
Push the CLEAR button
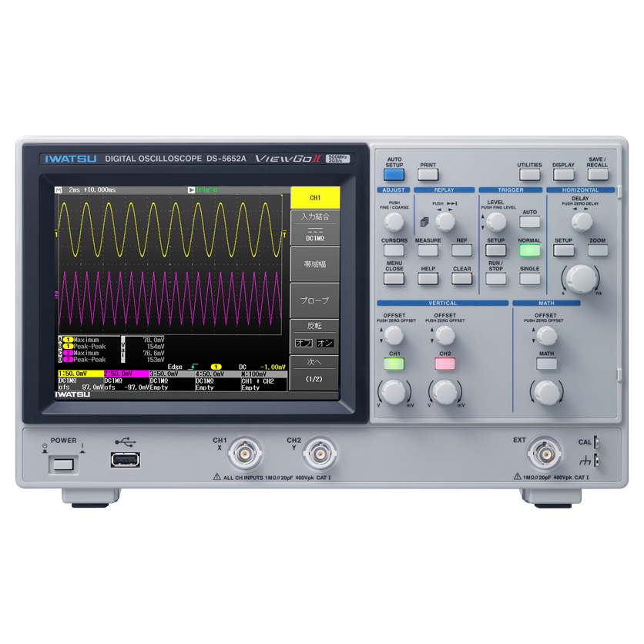pyautogui.click(x=461, y=278)
